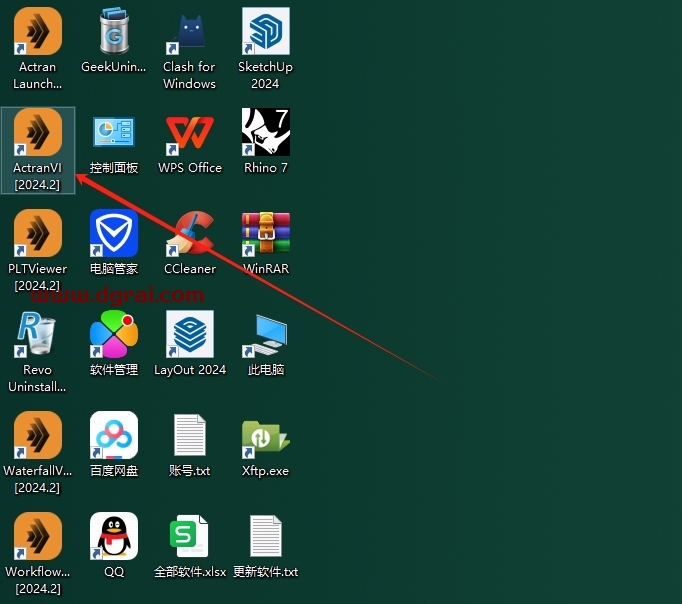Select the Workflow [2024.2] shortcut icon
This screenshot has height=604, width=682.
tap(38, 536)
